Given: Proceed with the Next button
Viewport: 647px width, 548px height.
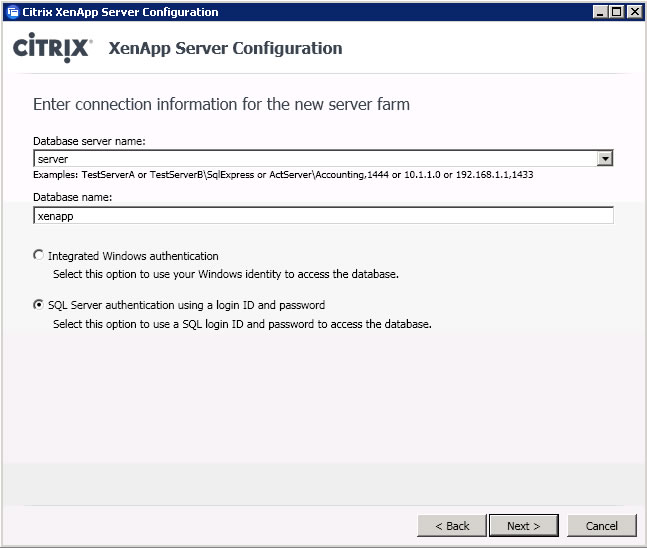Looking at the screenshot, I should 524,526.
